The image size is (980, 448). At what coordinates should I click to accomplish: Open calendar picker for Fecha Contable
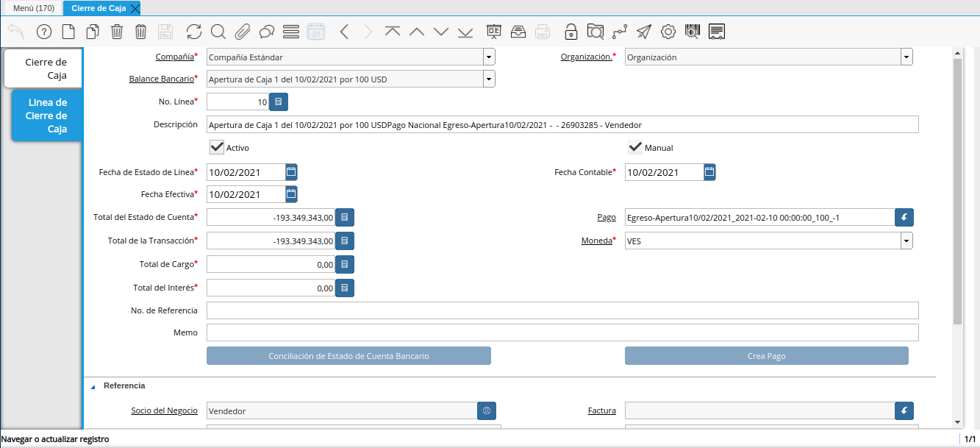tap(709, 172)
